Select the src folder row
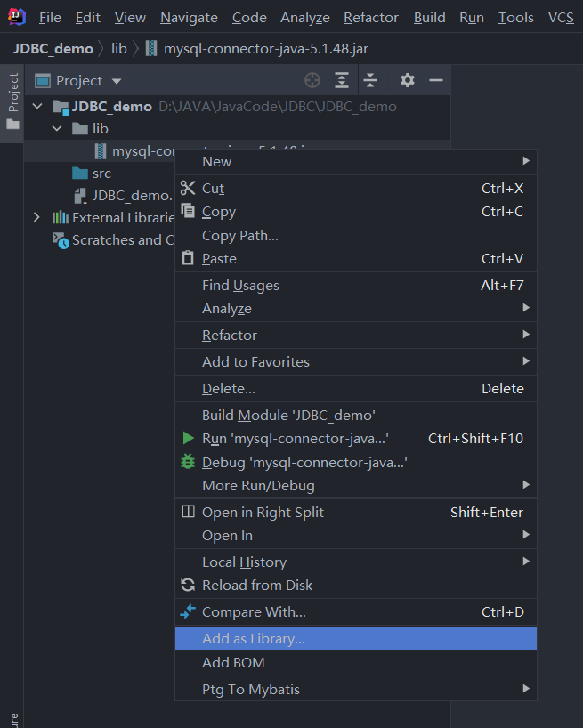This screenshot has height=728, width=583. pyautogui.click(x=101, y=174)
